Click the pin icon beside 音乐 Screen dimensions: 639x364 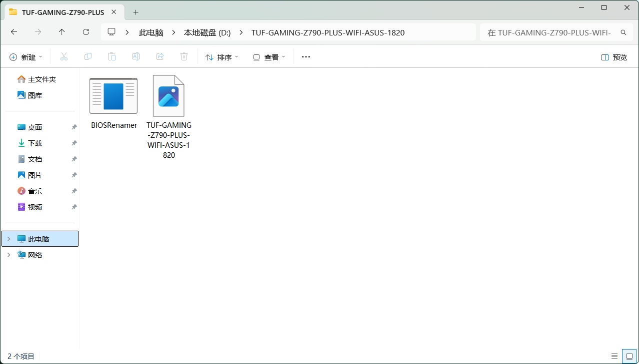[74, 191]
